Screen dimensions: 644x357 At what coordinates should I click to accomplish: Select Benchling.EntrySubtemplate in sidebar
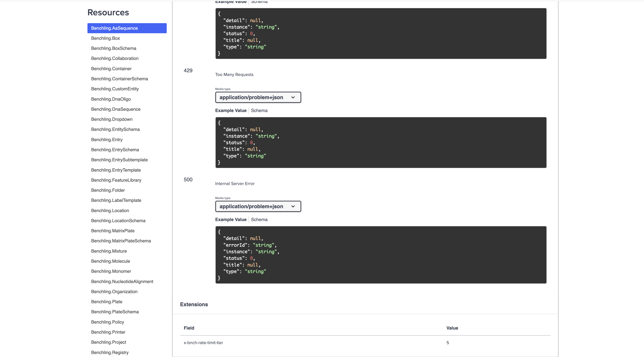coord(119,160)
